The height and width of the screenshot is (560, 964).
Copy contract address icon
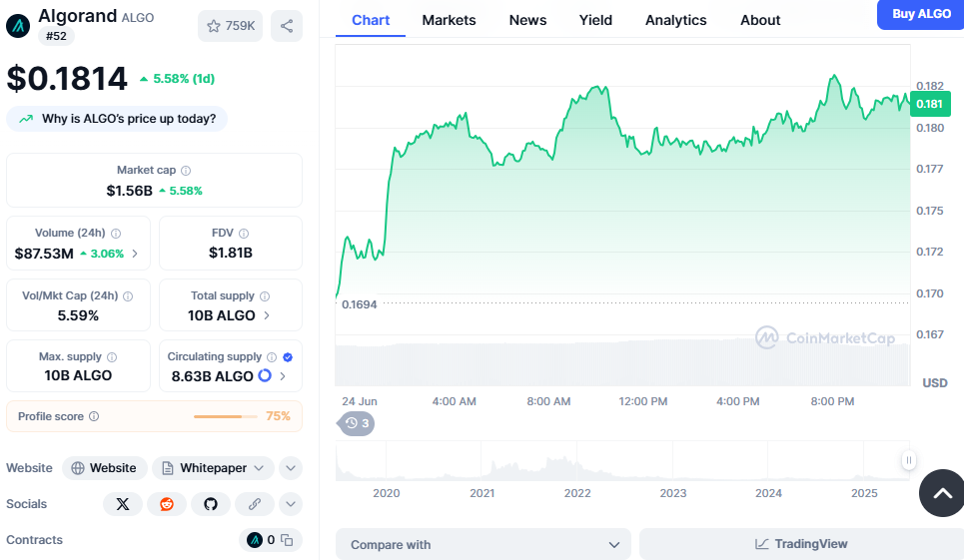pos(287,540)
